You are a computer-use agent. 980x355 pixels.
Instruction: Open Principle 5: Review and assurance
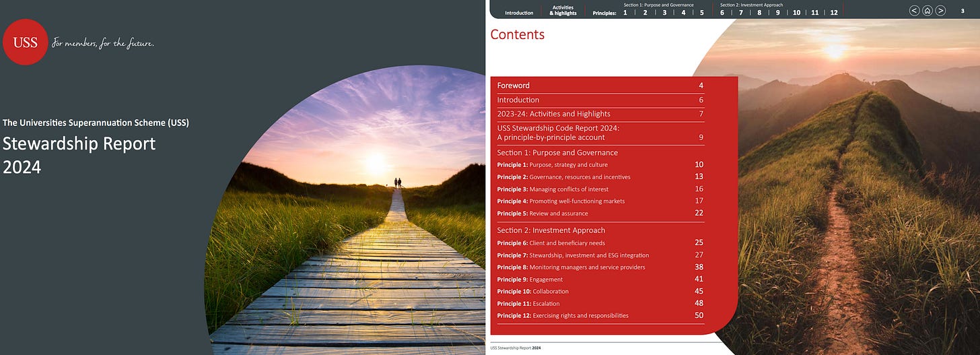tap(600, 213)
